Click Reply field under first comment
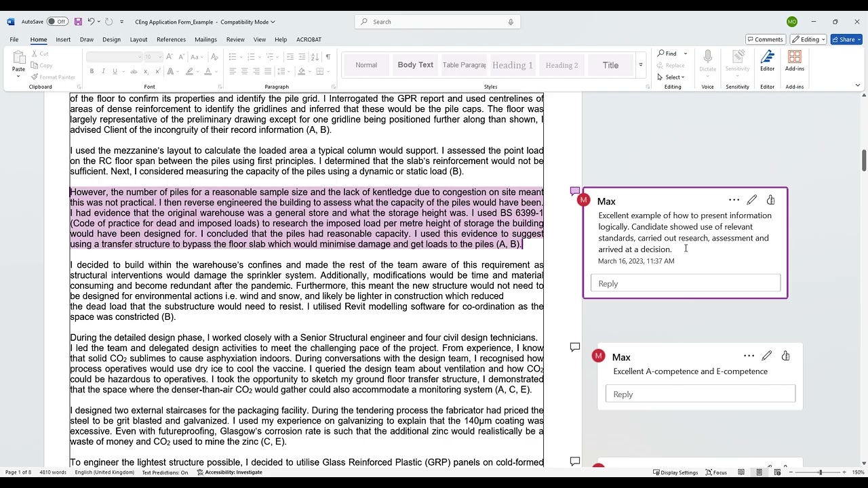 click(x=685, y=283)
